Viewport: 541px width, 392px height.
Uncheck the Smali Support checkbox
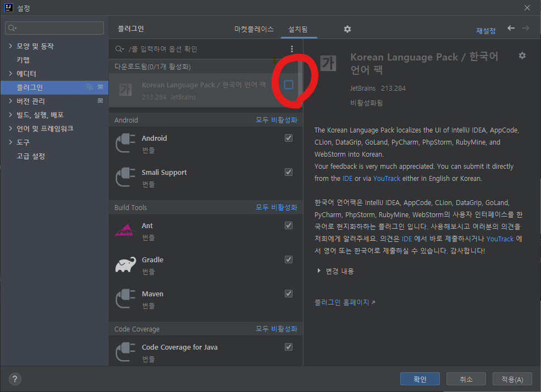click(289, 172)
